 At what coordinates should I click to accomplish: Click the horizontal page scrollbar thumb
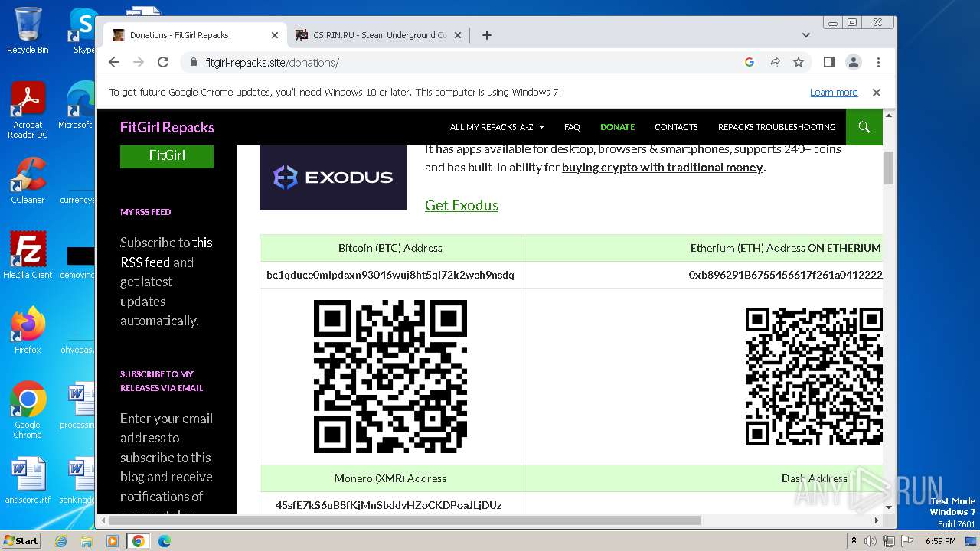406,520
